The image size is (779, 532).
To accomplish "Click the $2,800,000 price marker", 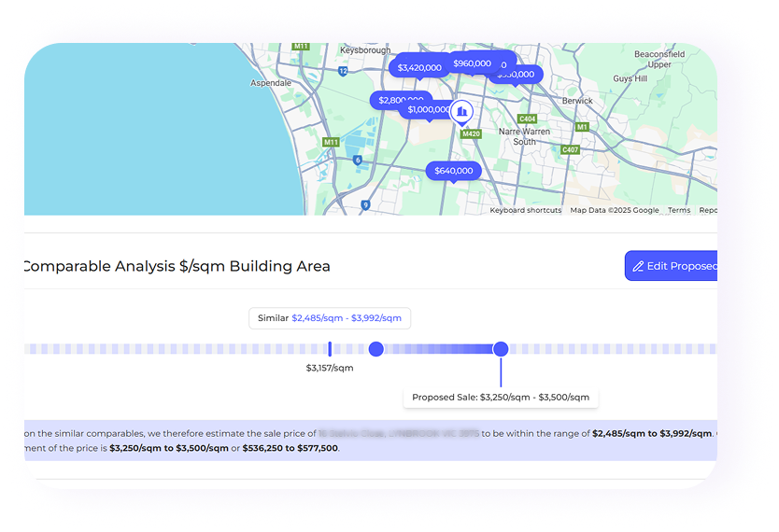I will tap(399, 100).
